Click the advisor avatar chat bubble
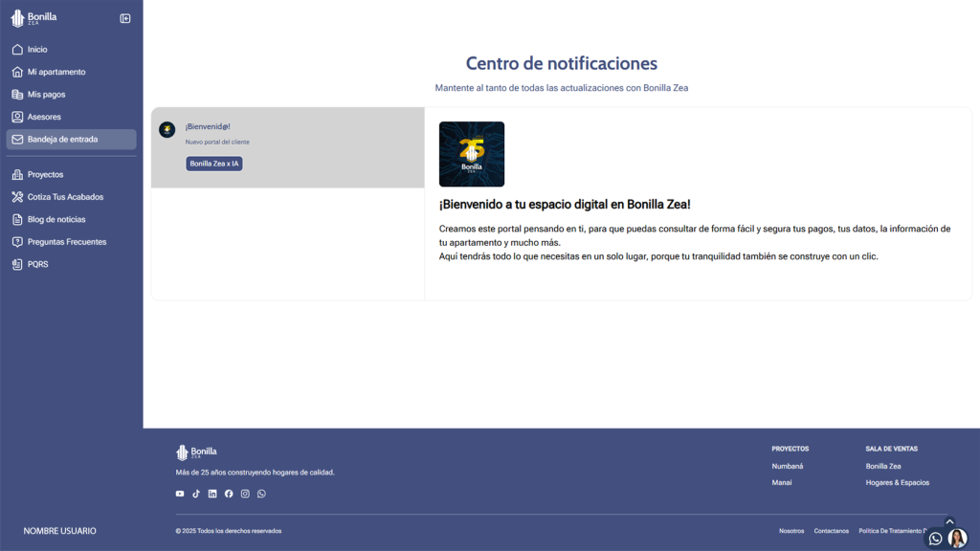 (957, 538)
